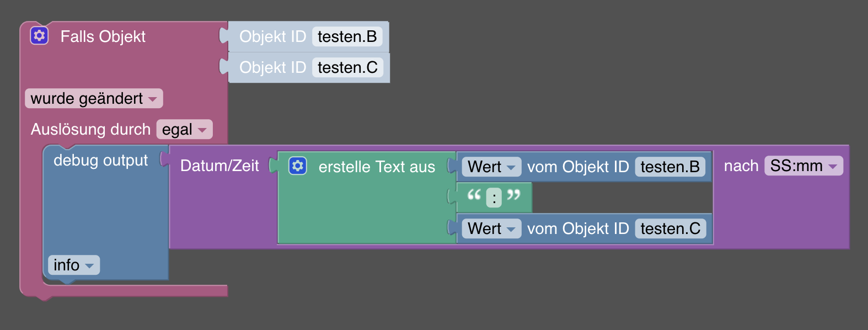868x330 pixels.
Task: Click the 'Auslösung durch' label
Action: pos(90,130)
